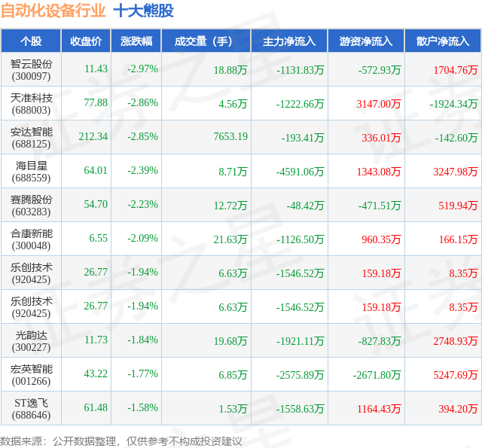482x448 pixels.
Task: Open stock 赛腾股份 (603283)
Action: click(31, 206)
